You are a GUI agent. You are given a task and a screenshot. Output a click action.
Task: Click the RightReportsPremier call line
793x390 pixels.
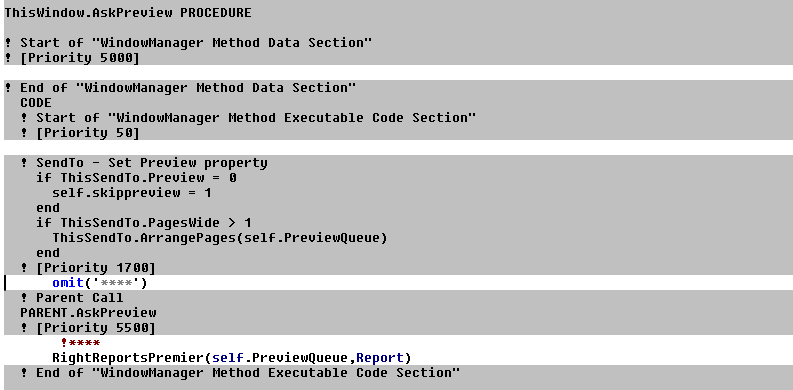(x=232, y=358)
